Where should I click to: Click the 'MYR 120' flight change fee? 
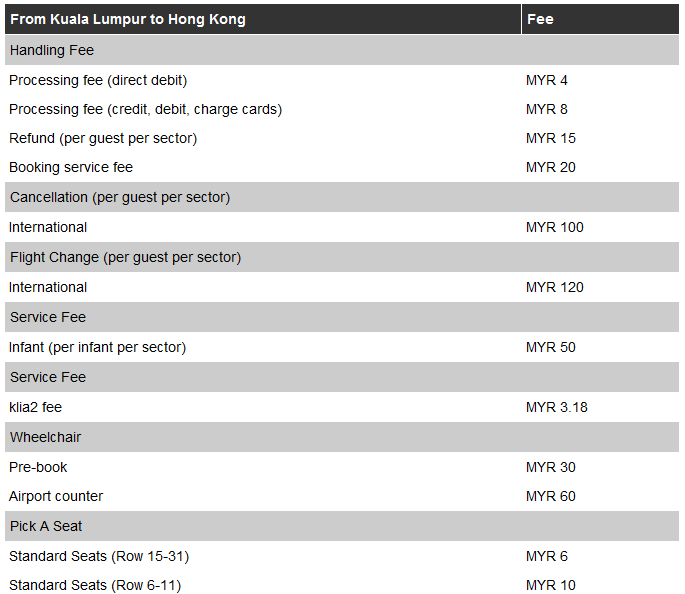pos(554,287)
